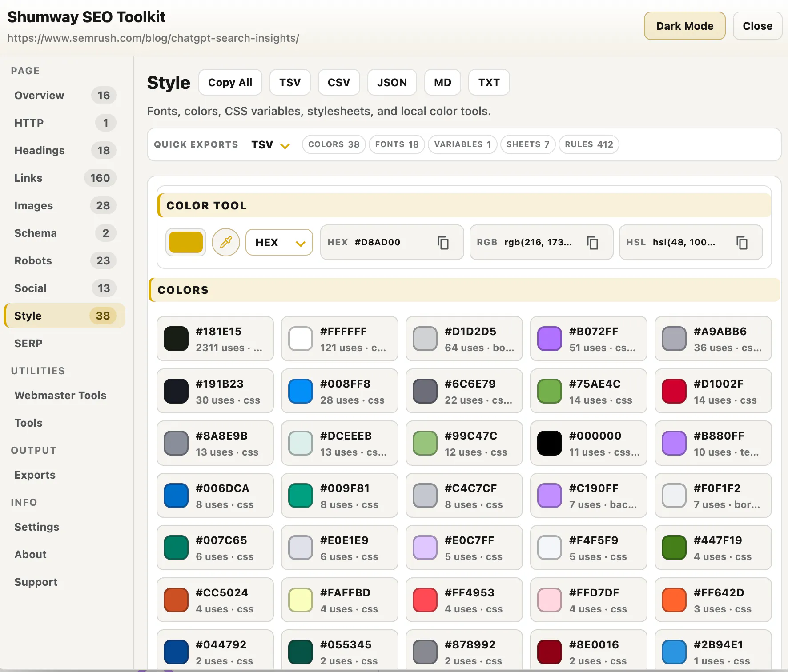Expand the Quick Exports TSV dropdown
Viewport: 788px width, 672px height.
coord(270,144)
